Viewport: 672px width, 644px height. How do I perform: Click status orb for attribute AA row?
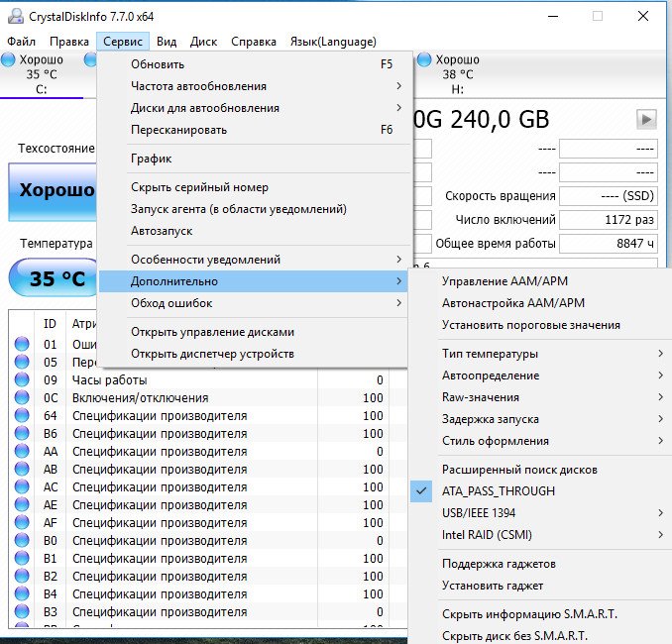(x=22, y=451)
